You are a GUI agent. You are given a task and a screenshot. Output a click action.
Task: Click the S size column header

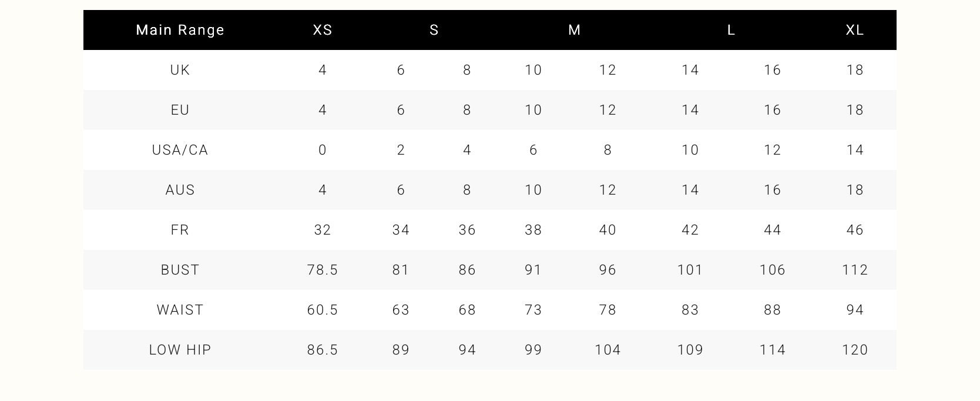coord(434,30)
